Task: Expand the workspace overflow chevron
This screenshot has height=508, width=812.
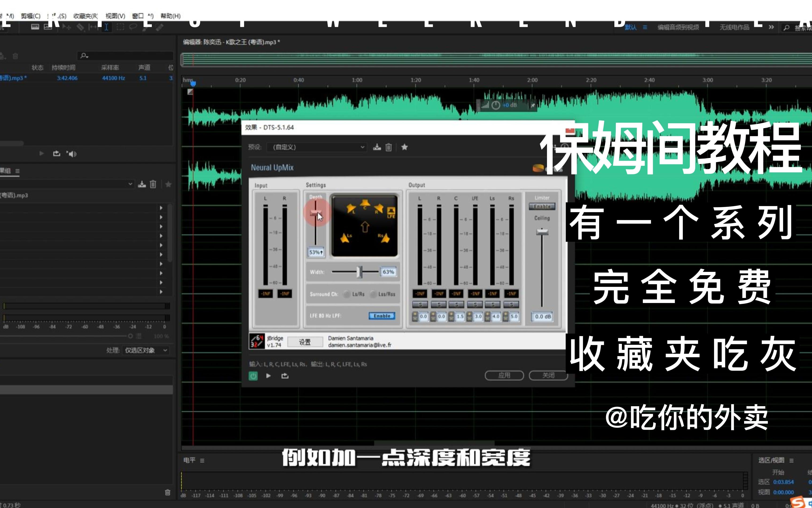Action: (x=771, y=27)
